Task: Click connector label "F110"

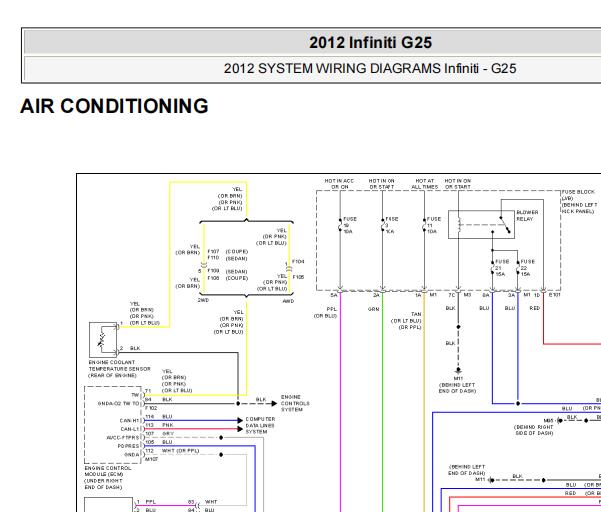Action: [x=213, y=258]
